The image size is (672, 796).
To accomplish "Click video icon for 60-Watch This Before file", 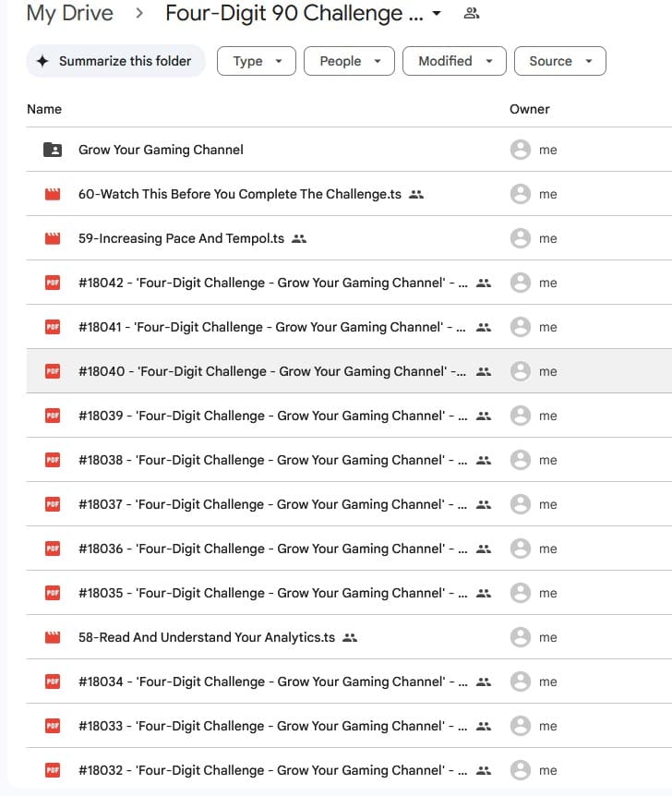I will click(53, 194).
